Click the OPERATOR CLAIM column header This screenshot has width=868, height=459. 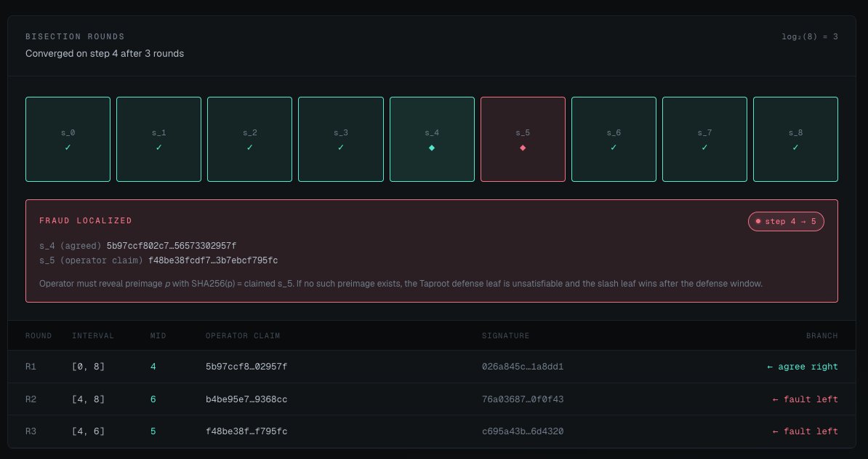tap(243, 335)
